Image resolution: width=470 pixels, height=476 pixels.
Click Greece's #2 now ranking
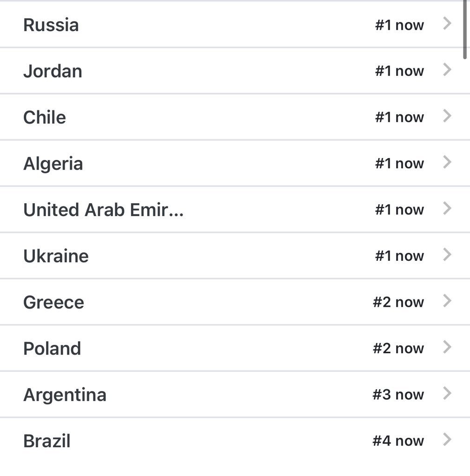pyautogui.click(x=398, y=302)
